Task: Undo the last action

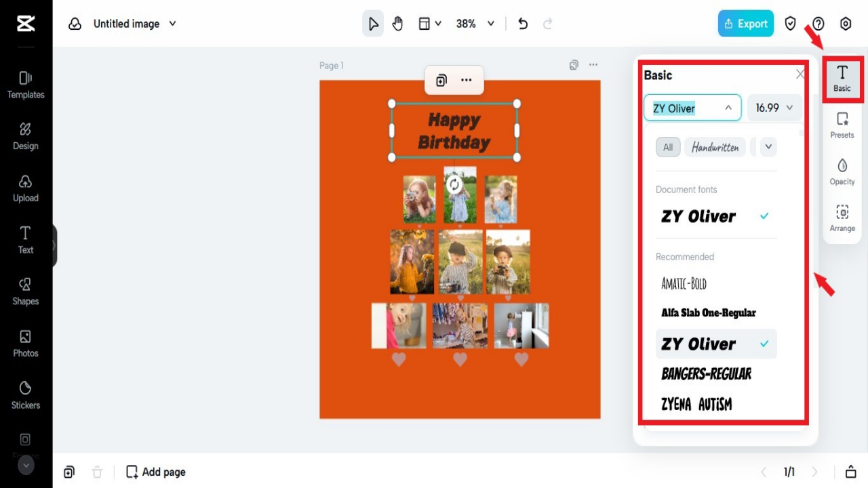Action: (522, 23)
